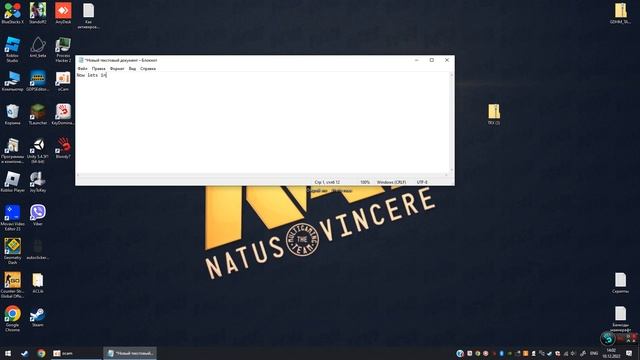Click the Windows (CRLF) status bar entry
The height and width of the screenshot is (360, 640).
pyautogui.click(x=391, y=182)
